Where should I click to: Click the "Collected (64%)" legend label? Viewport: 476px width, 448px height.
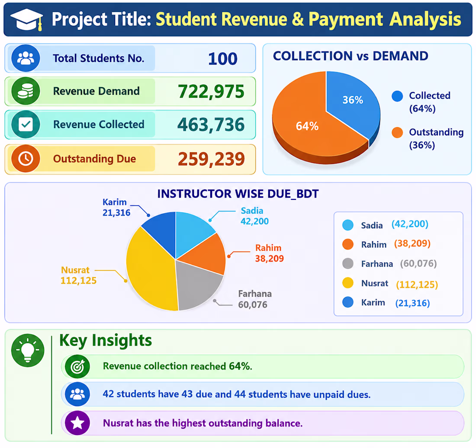430,102
